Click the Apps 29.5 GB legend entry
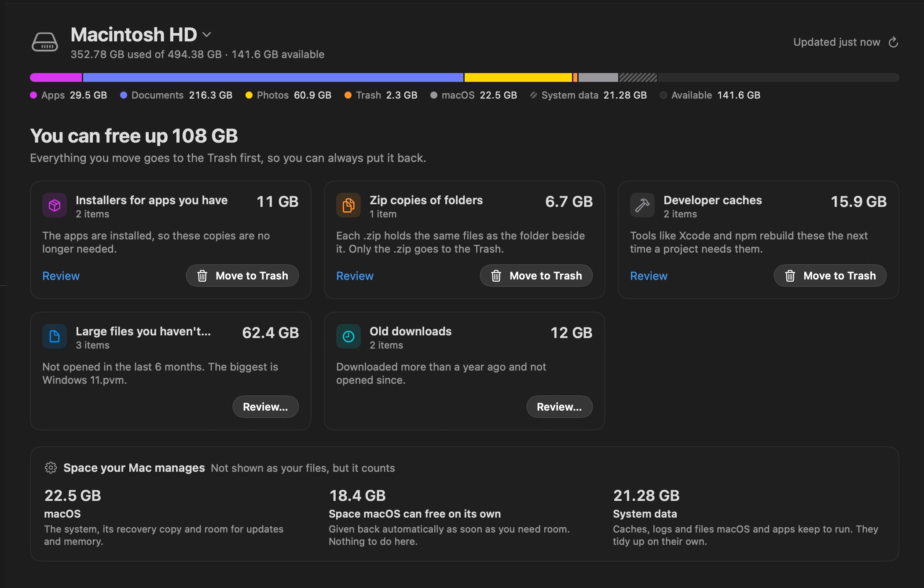The width and height of the screenshot is (924, 588). click(69, 95)
